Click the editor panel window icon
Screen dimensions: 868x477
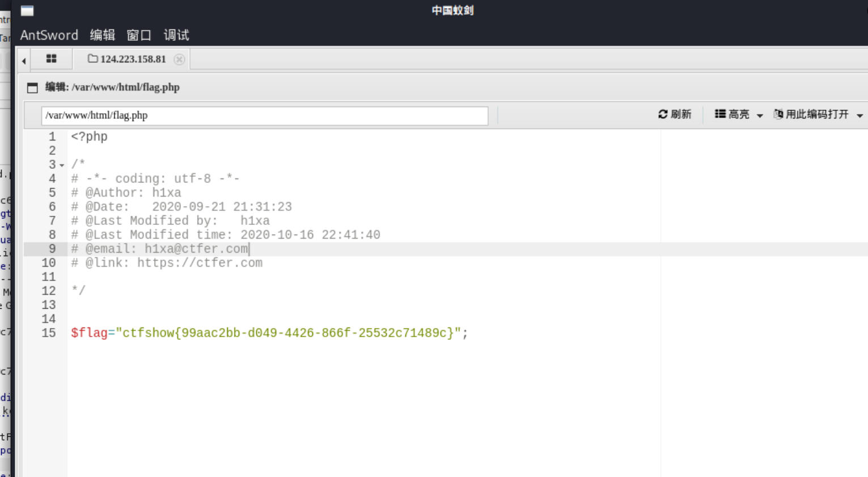pyautogui.click(x=32, y=88)
